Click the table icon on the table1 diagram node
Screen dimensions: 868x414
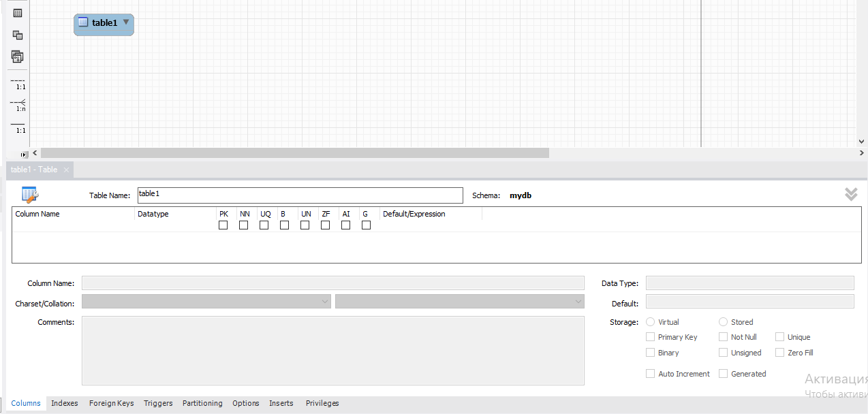[83, 22]
